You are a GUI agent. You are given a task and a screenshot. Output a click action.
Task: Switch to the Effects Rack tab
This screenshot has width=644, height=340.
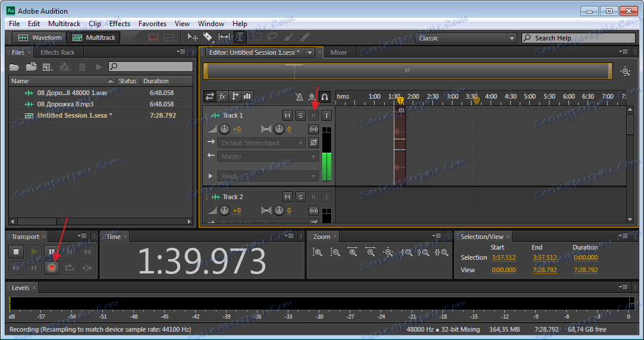(x=57, y=52)
